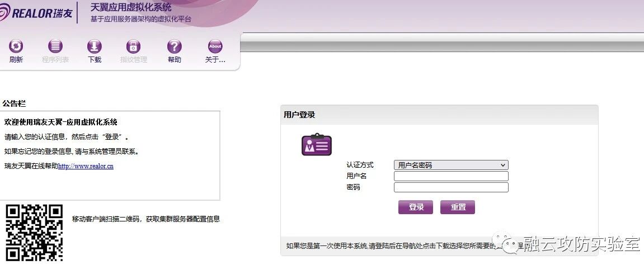Expand the 认证方式 authentication dropdown
Image resolution: width=644 pixels, height=274 pixels.
click(x=451, y=165)
